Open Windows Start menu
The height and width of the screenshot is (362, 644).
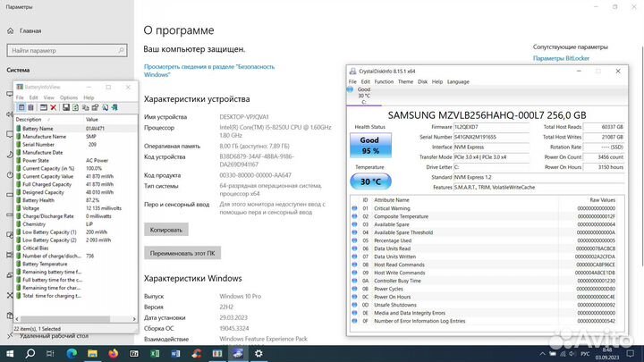pyautogui.click(x=10, y=353)
